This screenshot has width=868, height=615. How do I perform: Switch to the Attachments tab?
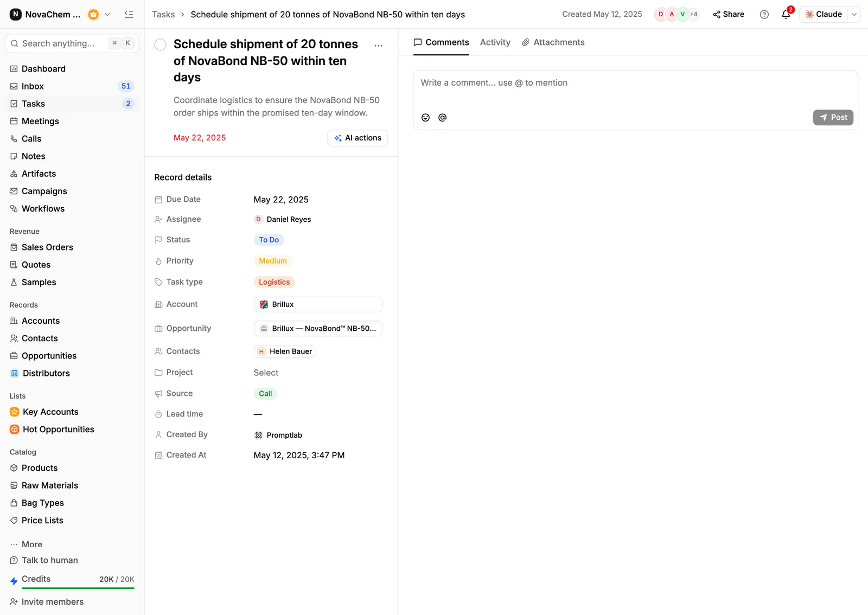(x=553, y=42)
